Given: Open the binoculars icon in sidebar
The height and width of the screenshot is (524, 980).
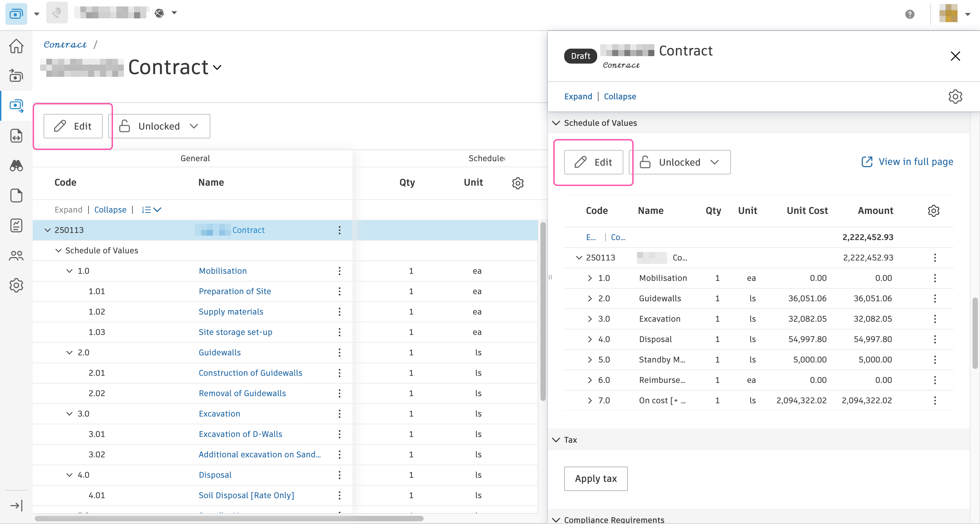Looking at the screenshot, I should (16, 166).
